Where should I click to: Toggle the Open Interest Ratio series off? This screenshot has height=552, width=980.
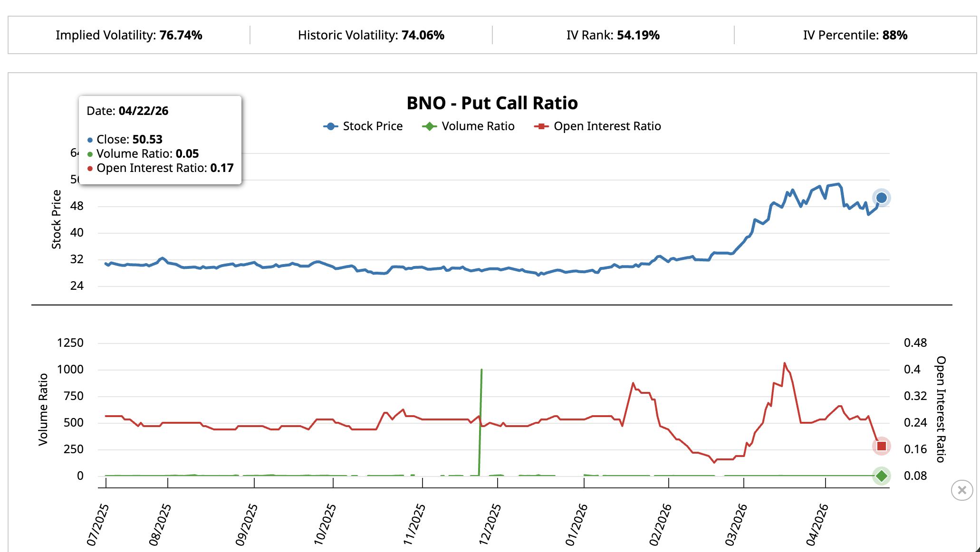pos(607,126)
